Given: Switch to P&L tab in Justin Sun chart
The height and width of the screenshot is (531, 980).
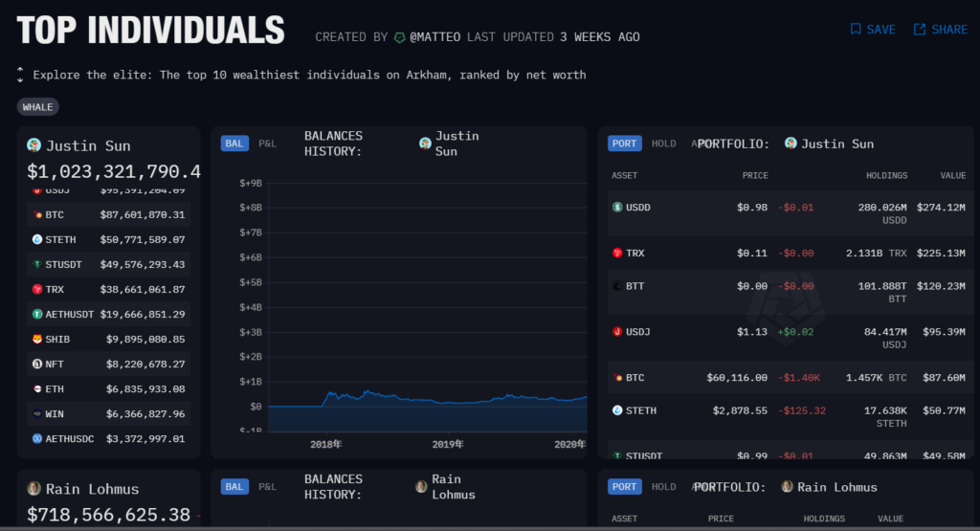Looking at the screenshot, I should tap(268, 144).
